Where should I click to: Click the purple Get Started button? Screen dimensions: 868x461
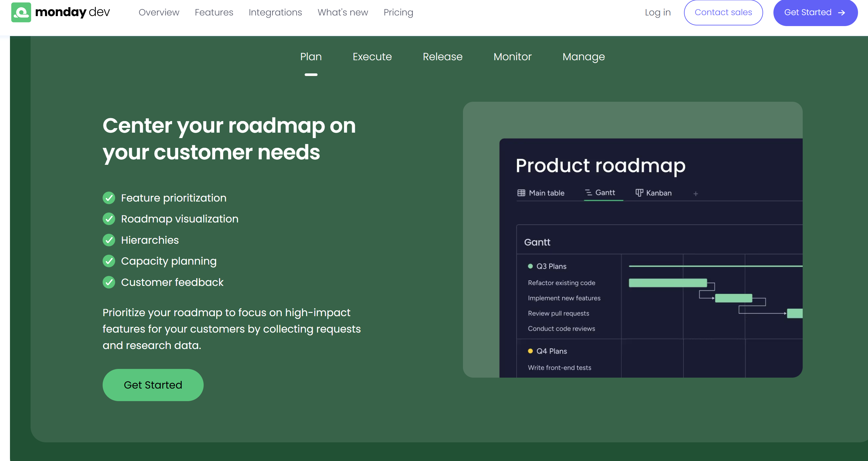815,13
